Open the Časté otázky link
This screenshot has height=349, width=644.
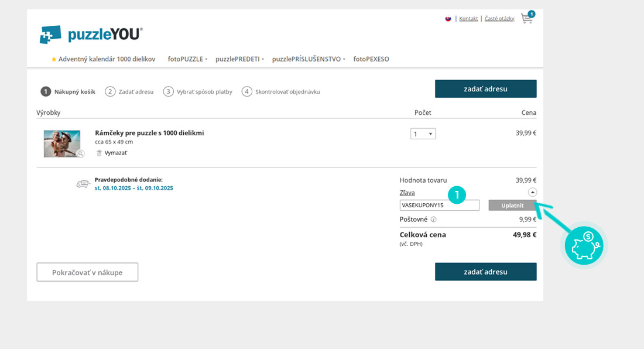click(499, 19)
